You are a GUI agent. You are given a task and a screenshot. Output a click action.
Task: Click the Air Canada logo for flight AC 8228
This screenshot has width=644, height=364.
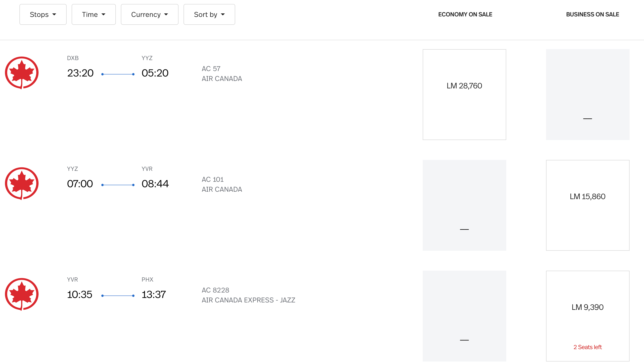(x=22, y=294)
